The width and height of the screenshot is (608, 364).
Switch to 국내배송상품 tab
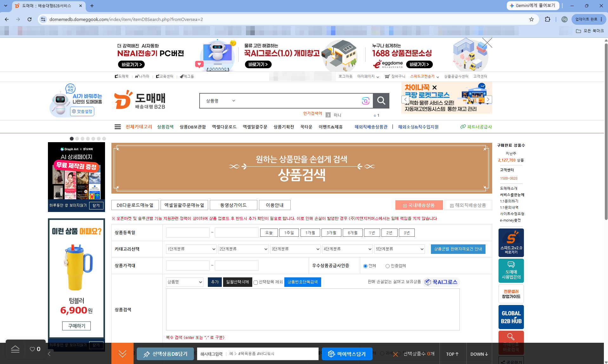[x=419, y=205]
